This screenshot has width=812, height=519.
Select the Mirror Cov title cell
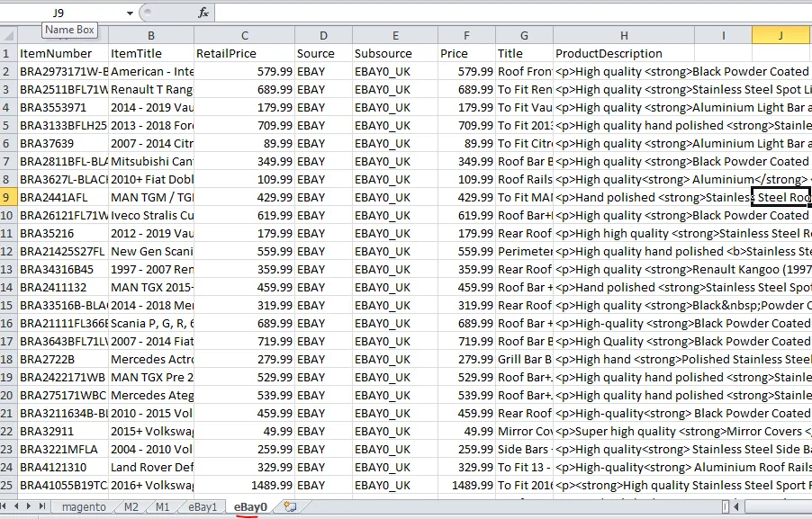tap(524, 431)
